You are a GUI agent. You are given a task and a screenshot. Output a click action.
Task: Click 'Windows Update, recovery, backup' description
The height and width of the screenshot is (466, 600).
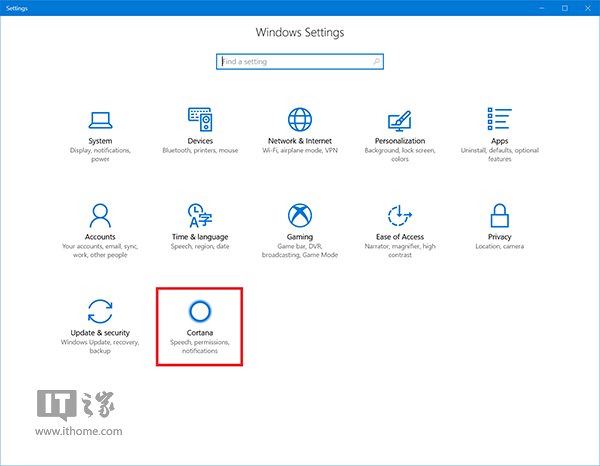pyautogui.click(x=100, y=346)
